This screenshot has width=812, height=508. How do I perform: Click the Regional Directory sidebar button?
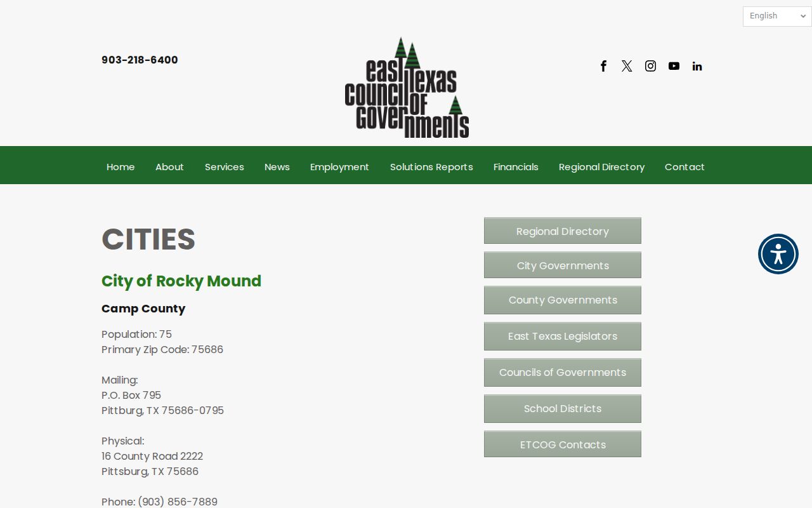click(x=563, y=231)
